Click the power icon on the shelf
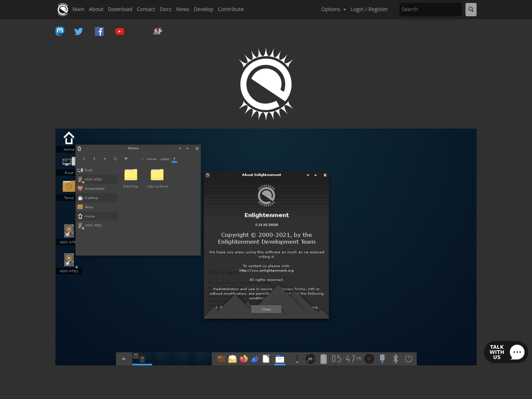532x399 pixels. (x=409, y=359)
